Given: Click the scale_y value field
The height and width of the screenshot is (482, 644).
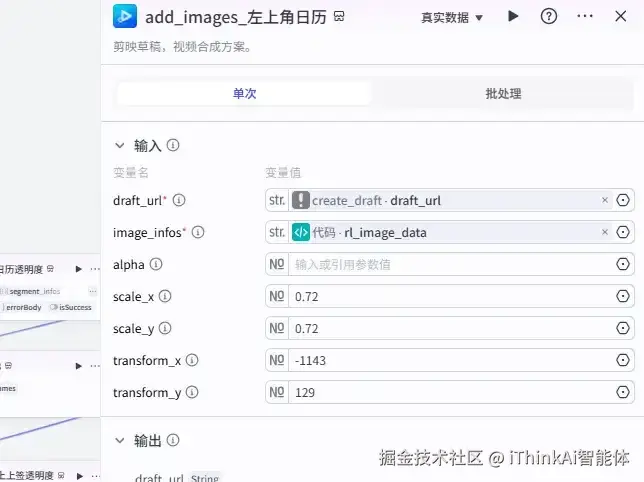Looking at the screenshot, I should 450,328.
